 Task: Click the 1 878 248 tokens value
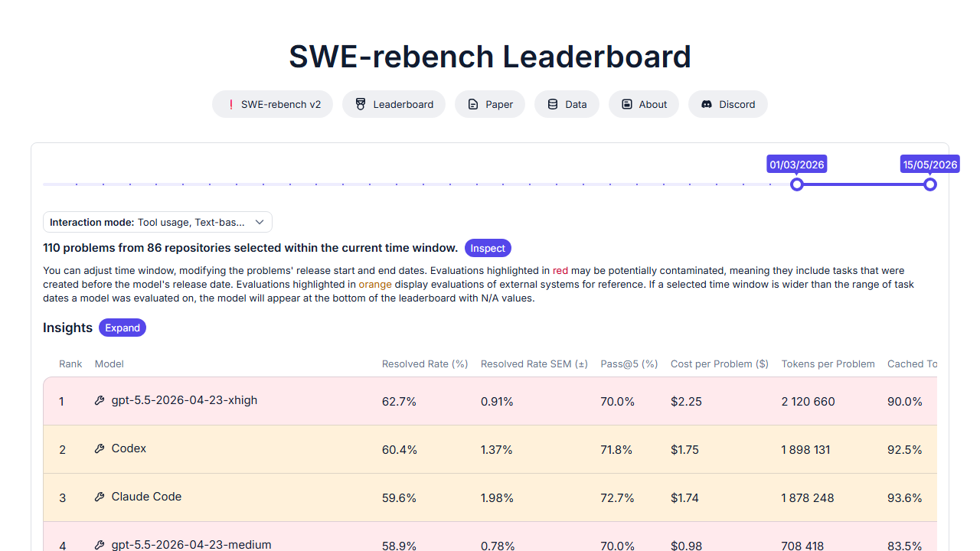click(x=808, y=497)
